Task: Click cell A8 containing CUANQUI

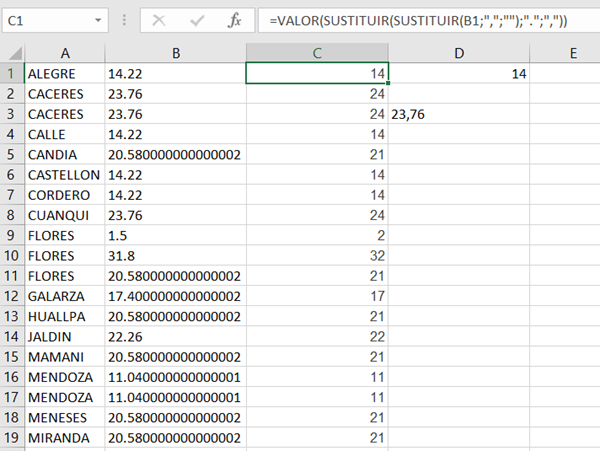Action: [65, 215]
